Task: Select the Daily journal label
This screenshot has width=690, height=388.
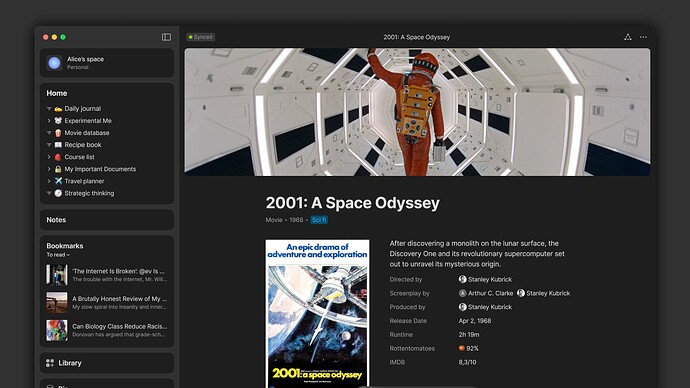Action: 83,109
